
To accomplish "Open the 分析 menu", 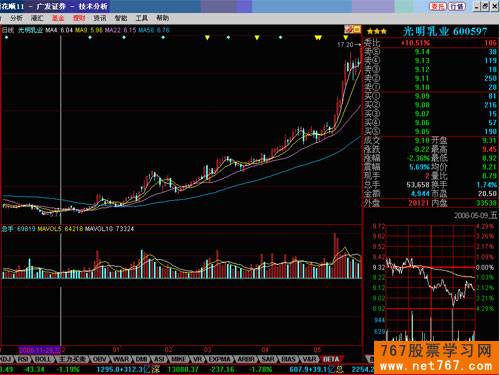I will [x=16, y=18].
